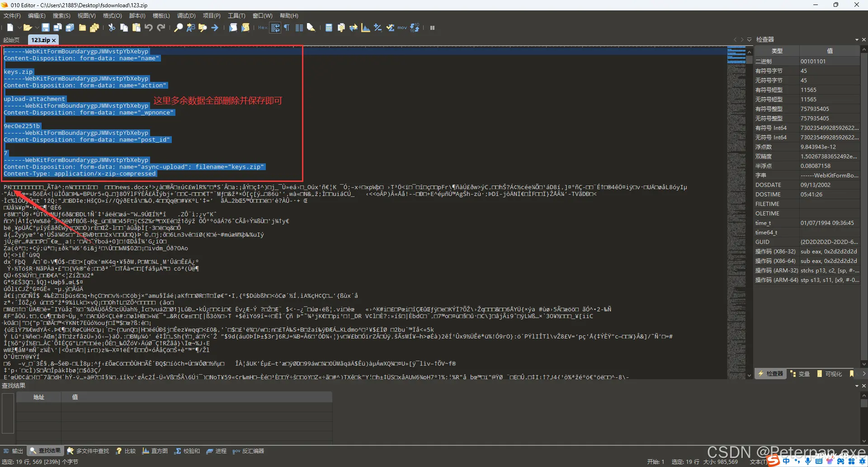Image resolution: width=868 pixels, height=467 pixels.
Task: Open the 反汇编器 bottom tab
Action: pyautogui.click(x=248, y=451)
